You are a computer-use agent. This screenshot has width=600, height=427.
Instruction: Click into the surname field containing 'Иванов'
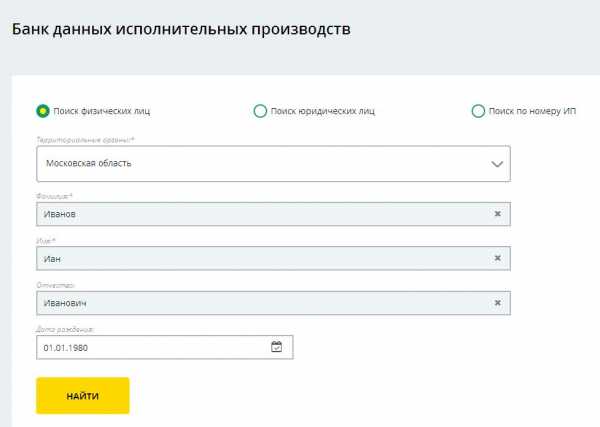click(x=273, y=214)
